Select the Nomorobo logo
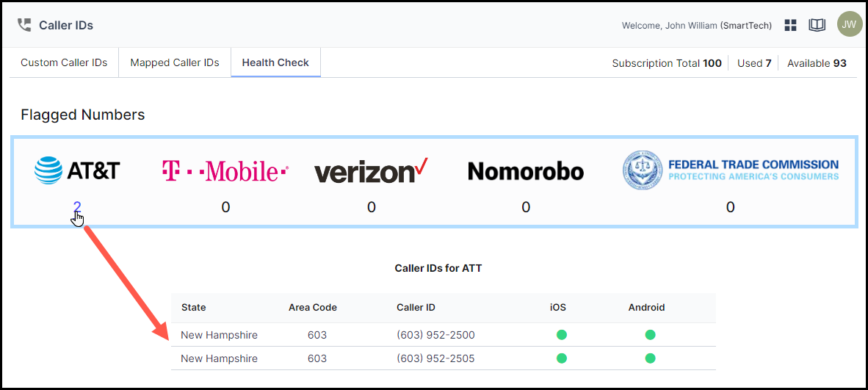This screenshot has height=390, width=868. 526,171
